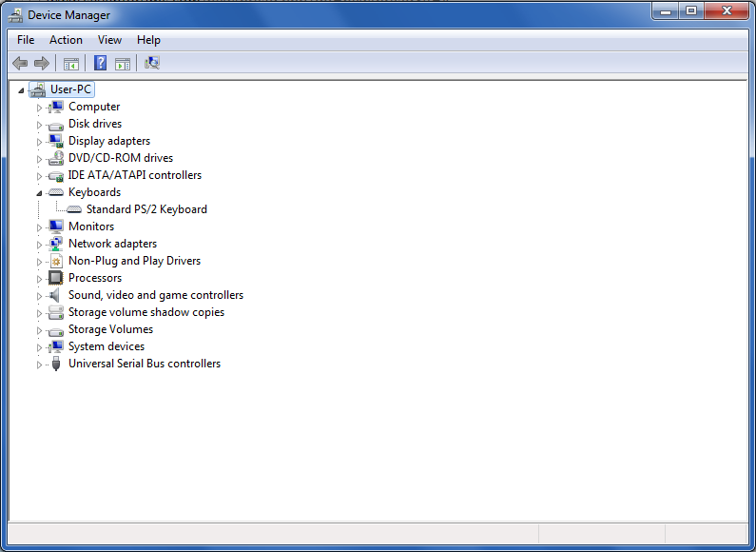Open the View menu

click(x=109, y=40)
